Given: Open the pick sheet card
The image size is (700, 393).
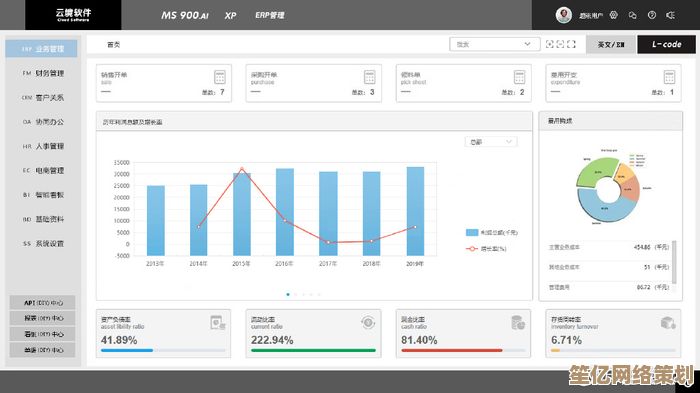Looking at the screenshot, I should pos(463,83).
